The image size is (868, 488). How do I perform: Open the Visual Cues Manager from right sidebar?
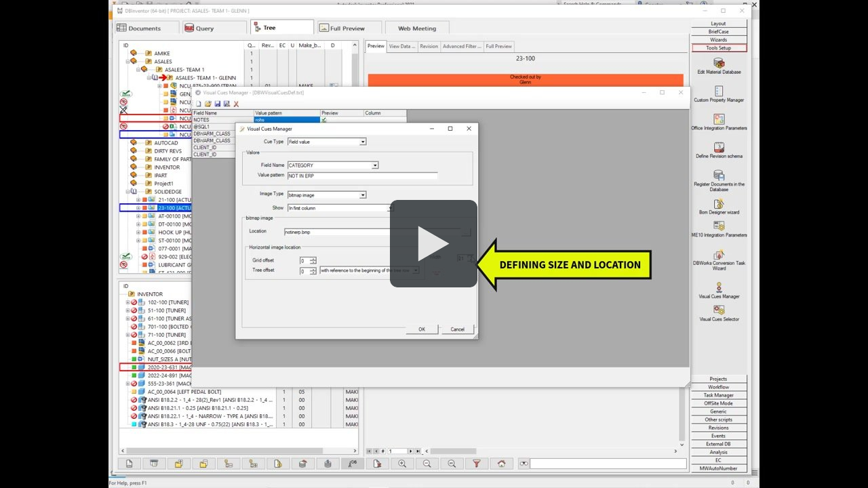718,291
